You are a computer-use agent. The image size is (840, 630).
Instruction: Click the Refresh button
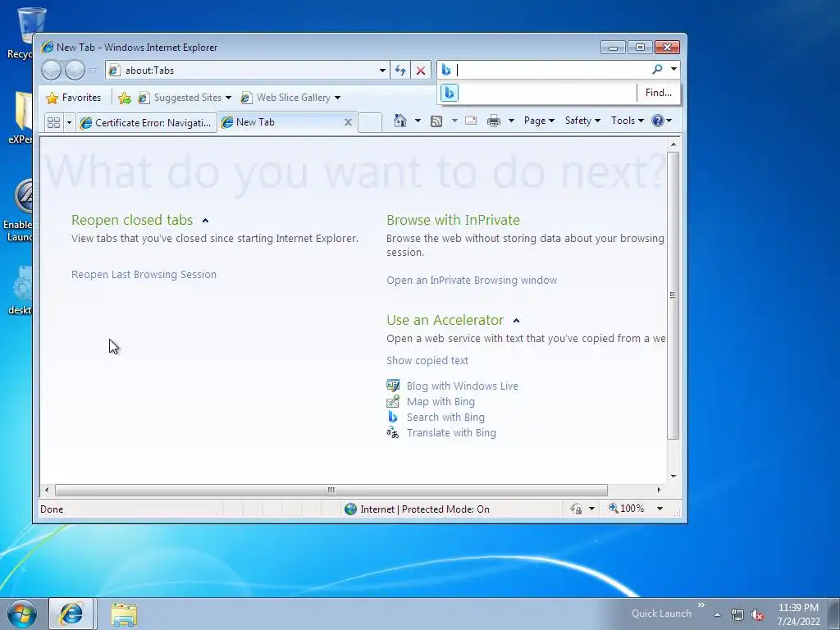coord(400,71)
